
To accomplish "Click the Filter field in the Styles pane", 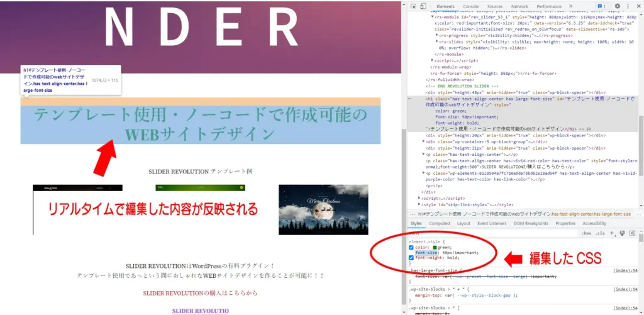I will 493,233.
